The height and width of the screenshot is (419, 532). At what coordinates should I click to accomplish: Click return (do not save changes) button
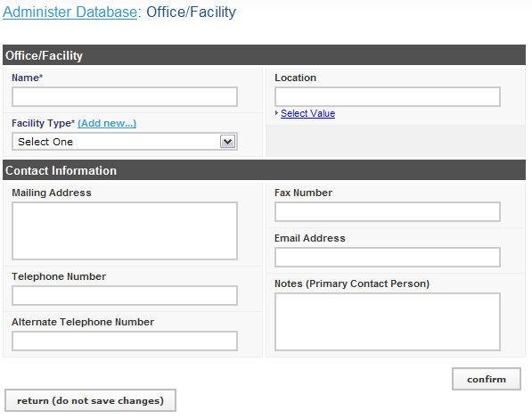click(90, 400)
